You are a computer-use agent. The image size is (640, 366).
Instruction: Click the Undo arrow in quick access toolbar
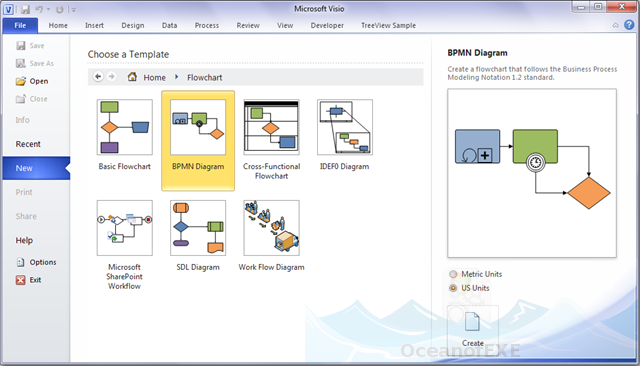39,9
